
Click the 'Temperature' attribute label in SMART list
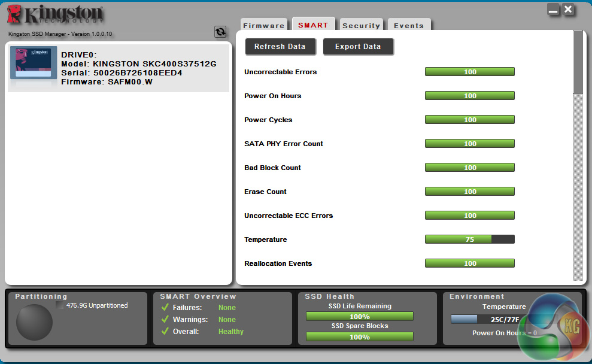(x=265, y=239)
